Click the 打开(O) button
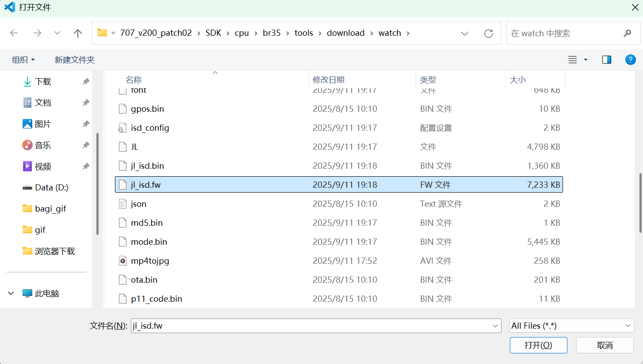Viewport: 643px width, 364px height. click(539, 345)
